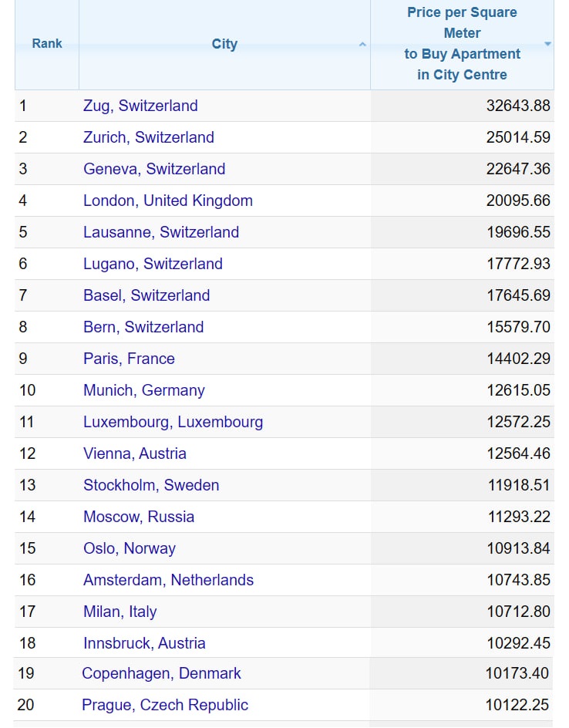Open the Zug, Switzerland link
The image size is (569, 728).
pos(140,106)
